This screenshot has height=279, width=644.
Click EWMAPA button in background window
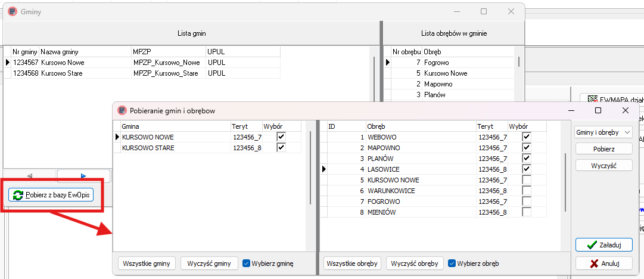pos(612,98)
